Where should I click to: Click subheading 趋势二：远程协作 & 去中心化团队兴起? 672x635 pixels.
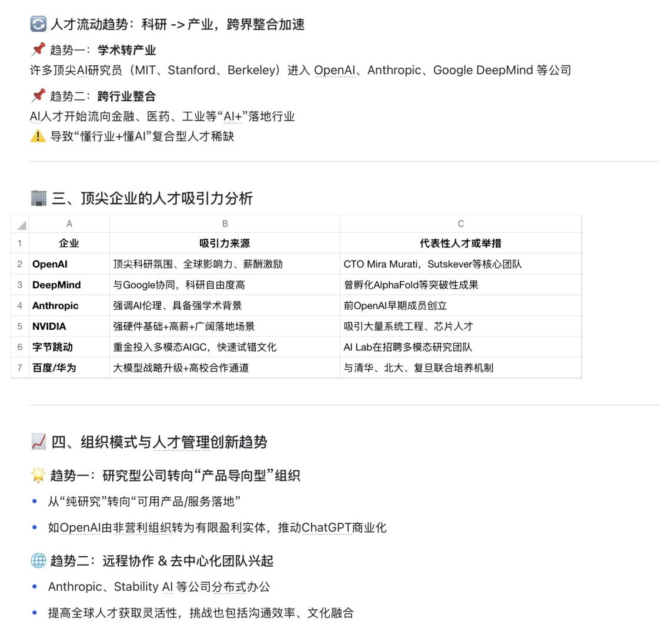[162, 561]
